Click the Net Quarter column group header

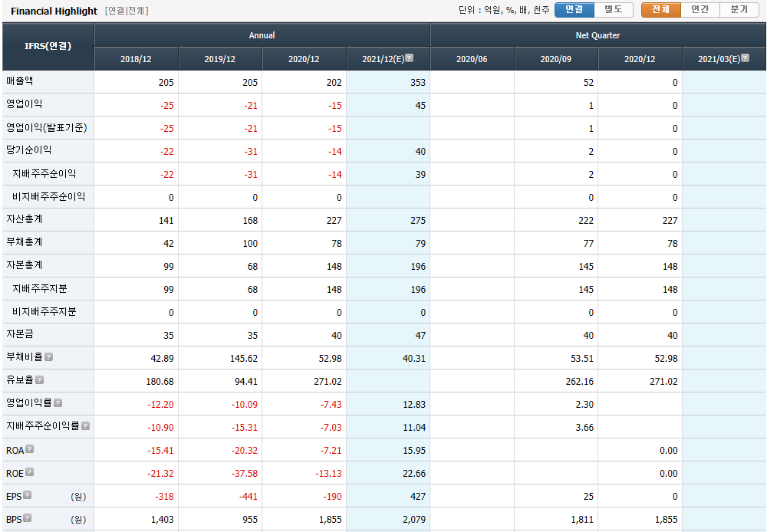597,35
